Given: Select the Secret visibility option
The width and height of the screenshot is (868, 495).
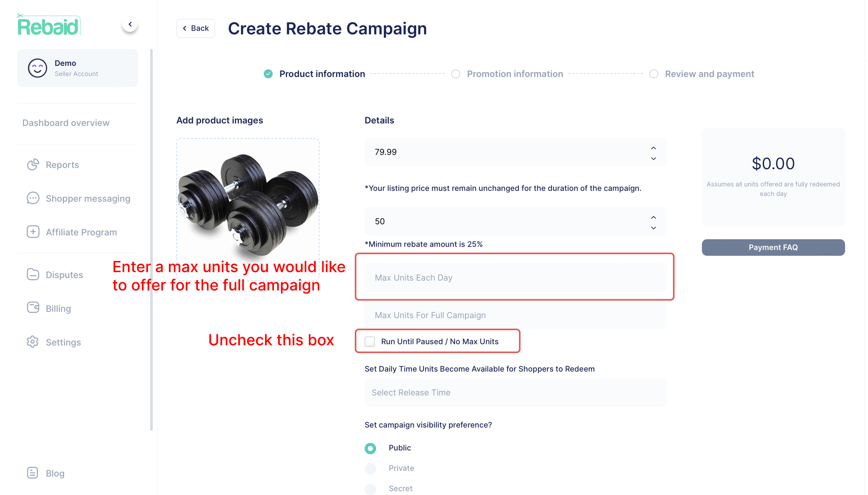Looking at the screenshot, I should pyautogui.click(x=370, y=489).
